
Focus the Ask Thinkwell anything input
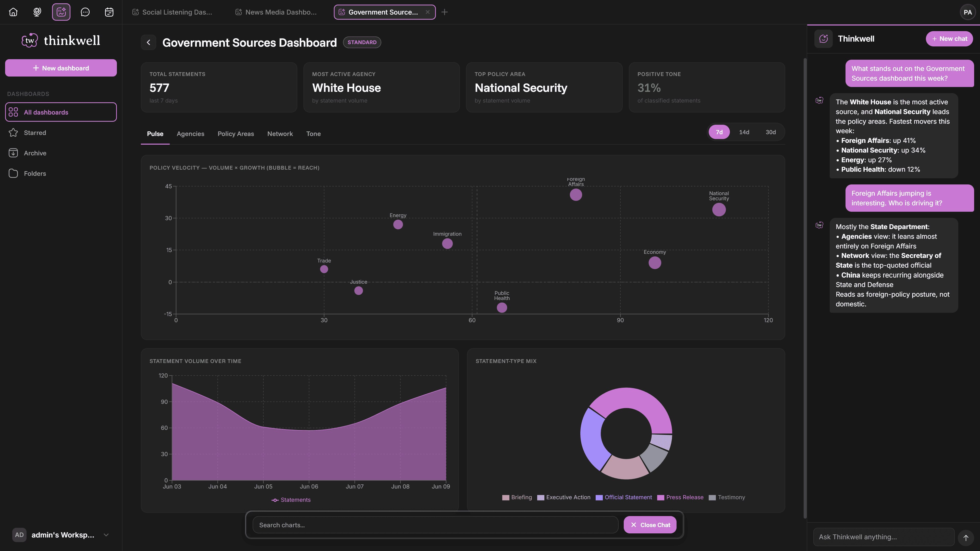coord(883,537)
